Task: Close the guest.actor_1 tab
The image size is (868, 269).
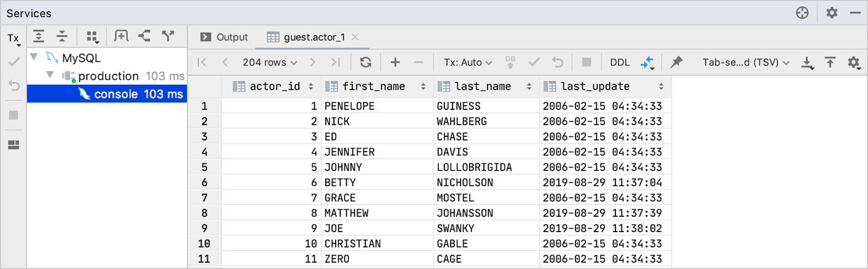Action: click(x=355, y=37)
